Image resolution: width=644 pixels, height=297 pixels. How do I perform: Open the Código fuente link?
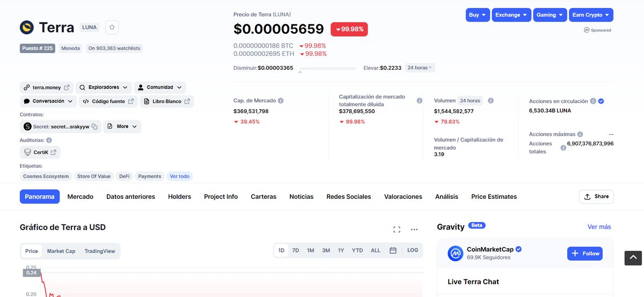[108, 101]
